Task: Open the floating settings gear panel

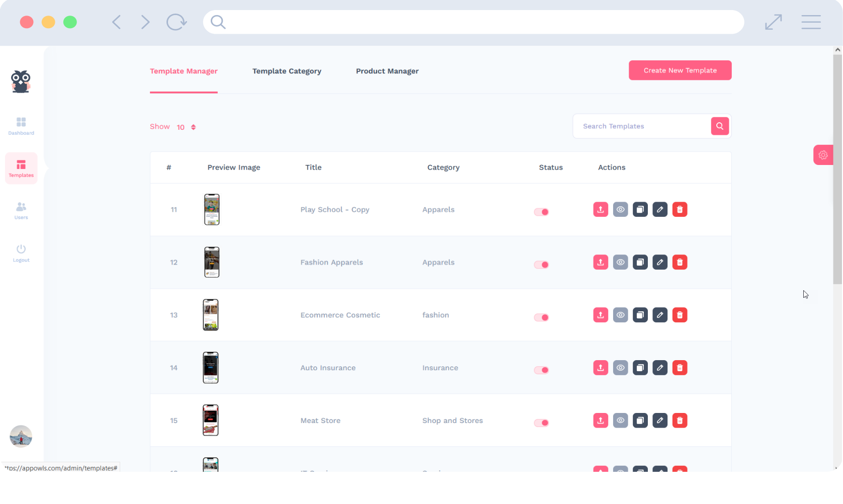Action: pyautogui.click(x=823, y=155)
